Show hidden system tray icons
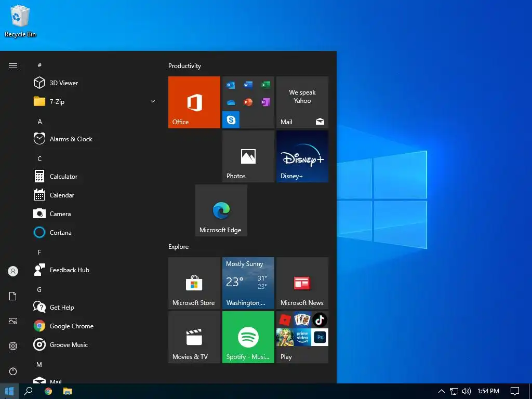This screenshot has height=399, width=532. tap(442, 391)
